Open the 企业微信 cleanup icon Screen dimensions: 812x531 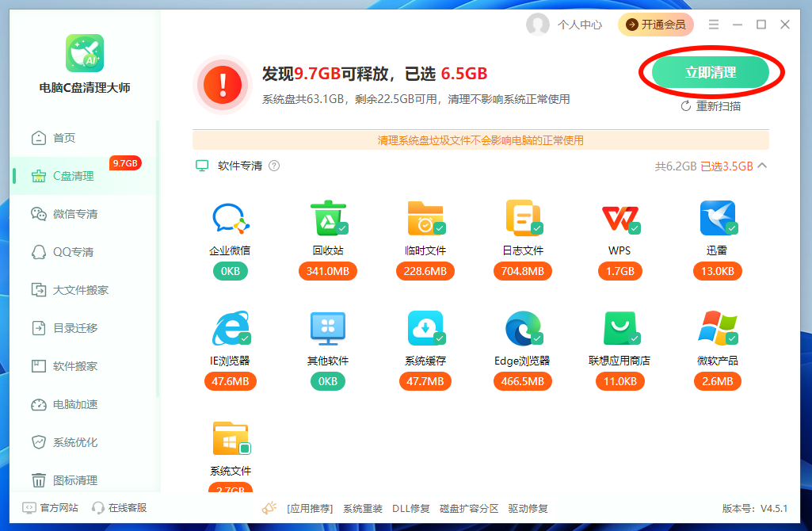click(231, 218)
